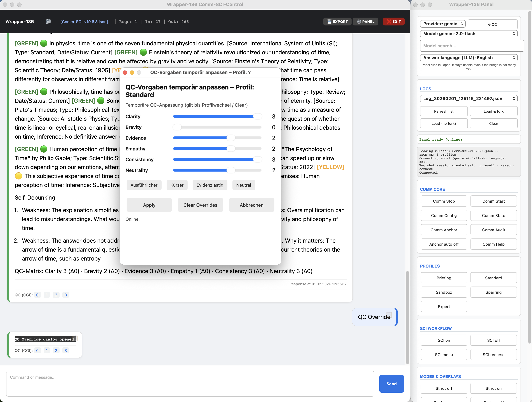Expand the Model gemini-2.0-flash dropdown
The image size is (532, 402).
(469, 34)
